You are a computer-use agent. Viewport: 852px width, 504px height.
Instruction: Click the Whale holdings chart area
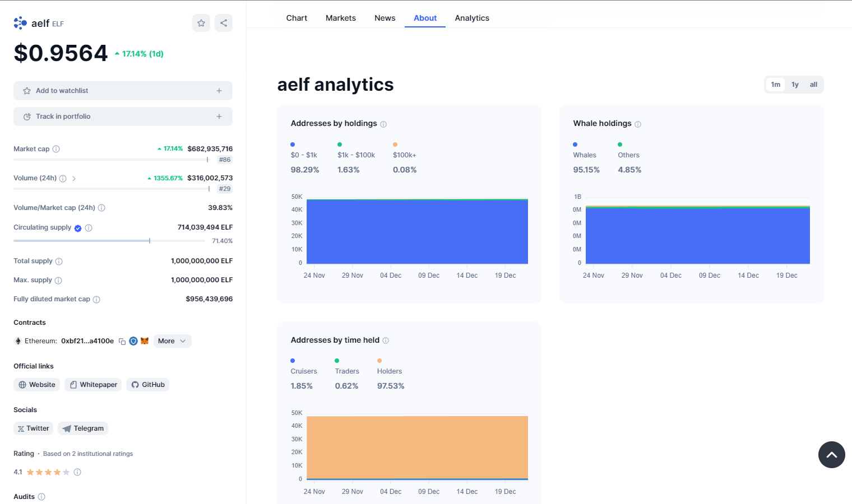(698, 231)
